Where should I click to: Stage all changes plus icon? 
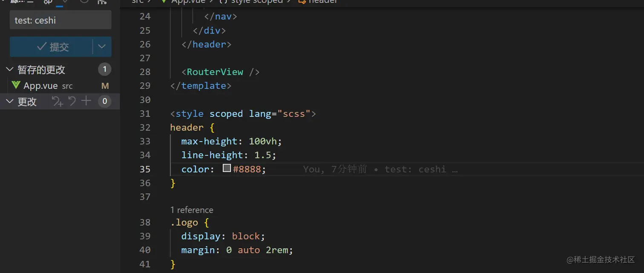tap(86, 101)
